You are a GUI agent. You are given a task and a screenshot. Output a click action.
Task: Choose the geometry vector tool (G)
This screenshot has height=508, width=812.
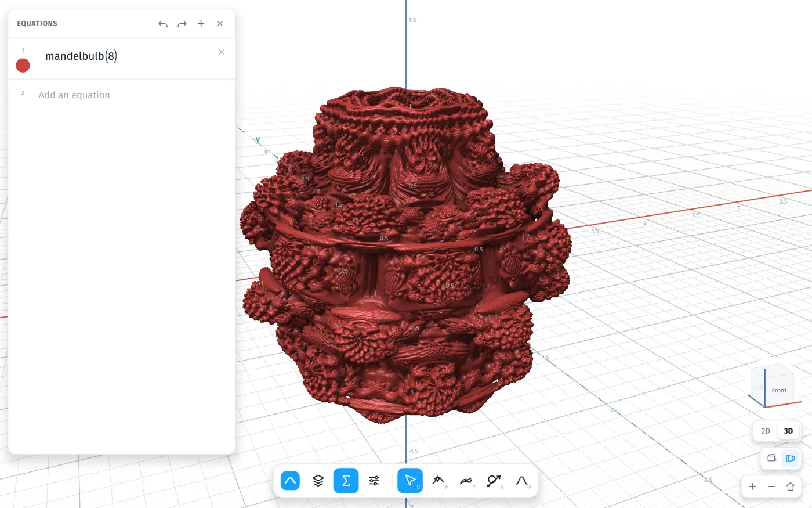coord(494,481)
